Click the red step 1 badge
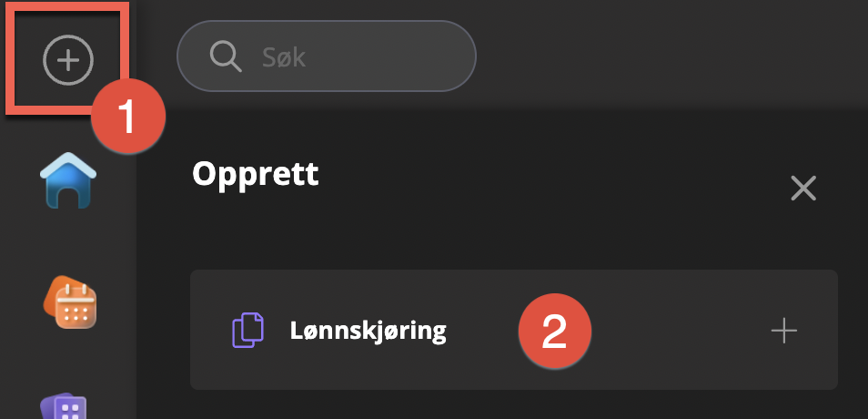The width and height of the screenshot is (868, 419). tap(127, 118)
